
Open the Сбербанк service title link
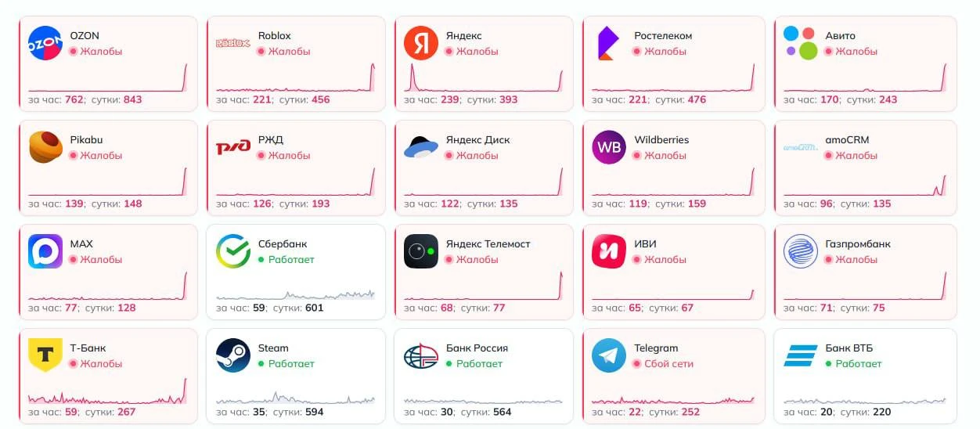[283, 244]
